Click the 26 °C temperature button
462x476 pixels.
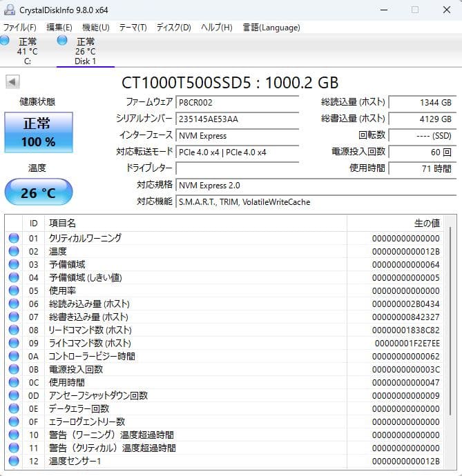point(39,192)
